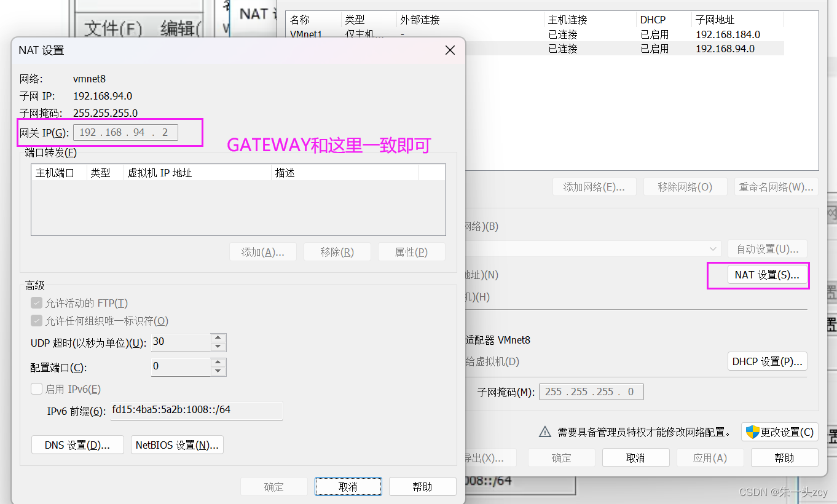Click the 子网地址 column header
The width and height of the screenshot is (837, 504).
point(737,20)
